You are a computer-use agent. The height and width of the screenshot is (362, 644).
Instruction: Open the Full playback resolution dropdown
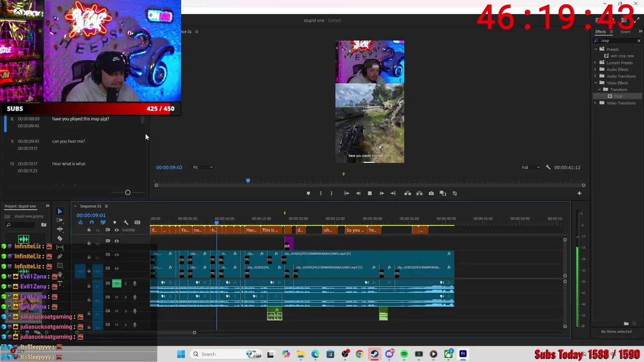coord(530,167)
